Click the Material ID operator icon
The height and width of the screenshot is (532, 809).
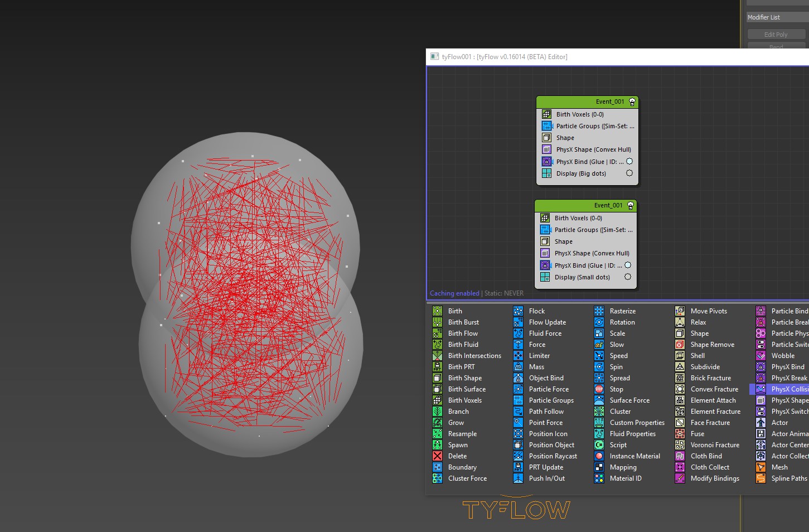(599, 478)
